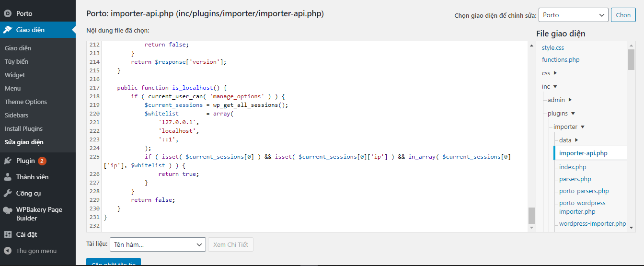Click the Công cụ wrench icon
644x266 pixels.
[8, 193]
